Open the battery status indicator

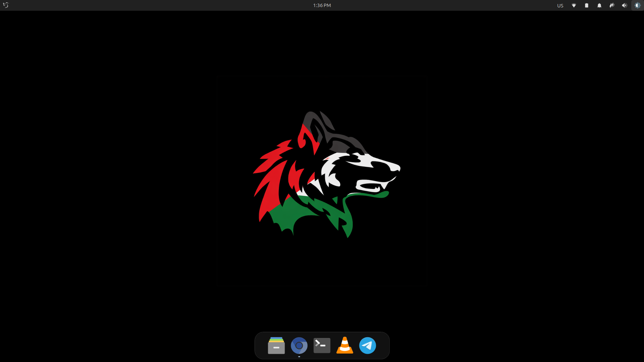pyautogui.click(x=587, y=5)
